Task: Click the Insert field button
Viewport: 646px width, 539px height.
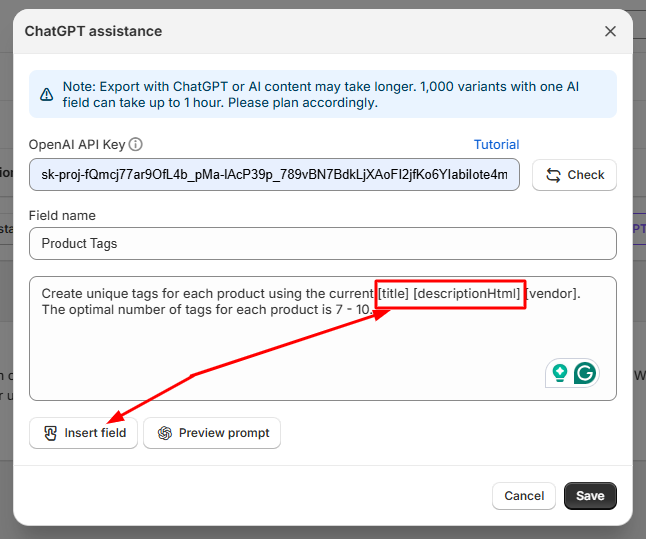Action: coord(83,433)
